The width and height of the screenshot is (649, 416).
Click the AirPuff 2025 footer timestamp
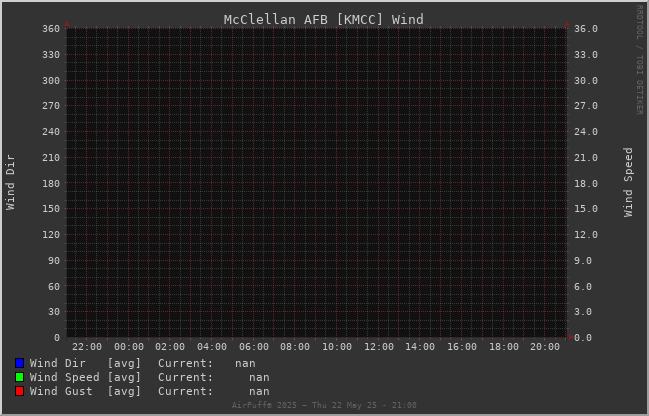click(324, 405)
